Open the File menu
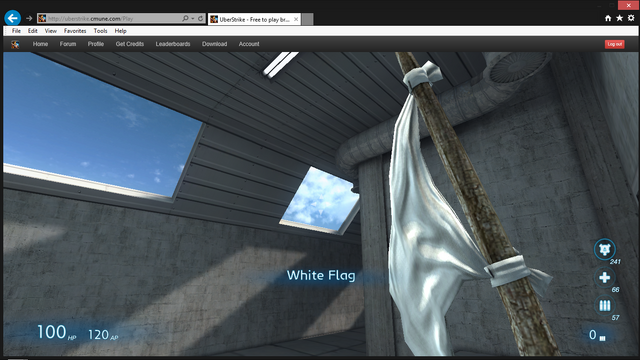 [x=16, y=31]
